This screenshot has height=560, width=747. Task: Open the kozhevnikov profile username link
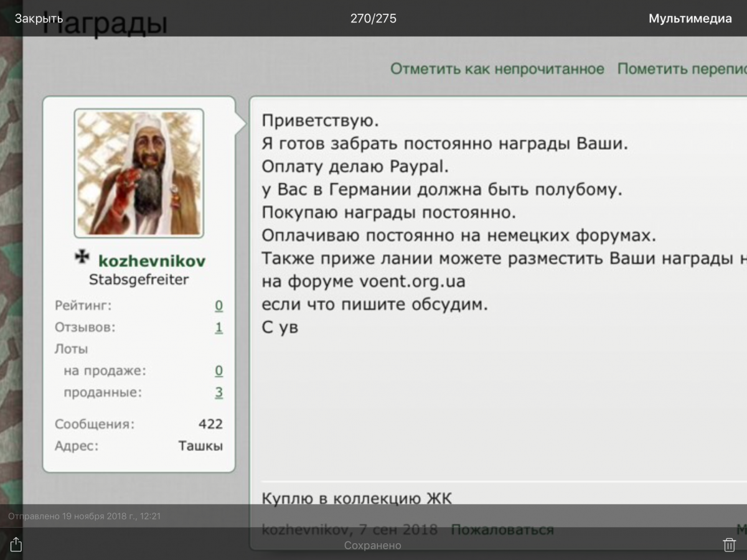152,260
